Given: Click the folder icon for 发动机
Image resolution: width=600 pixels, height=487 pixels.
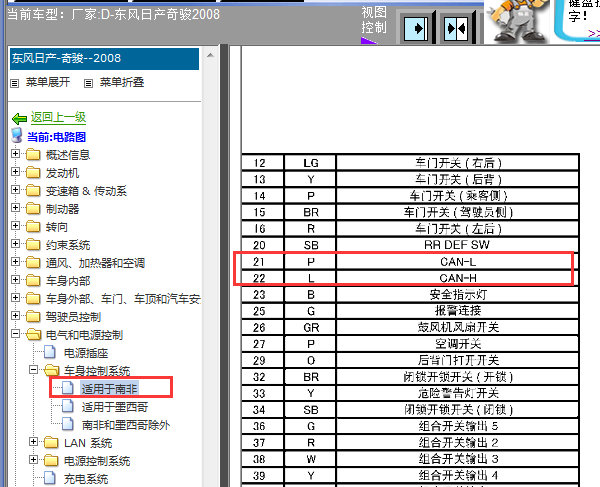Looking at the screenshot, I should click(33, 173).
